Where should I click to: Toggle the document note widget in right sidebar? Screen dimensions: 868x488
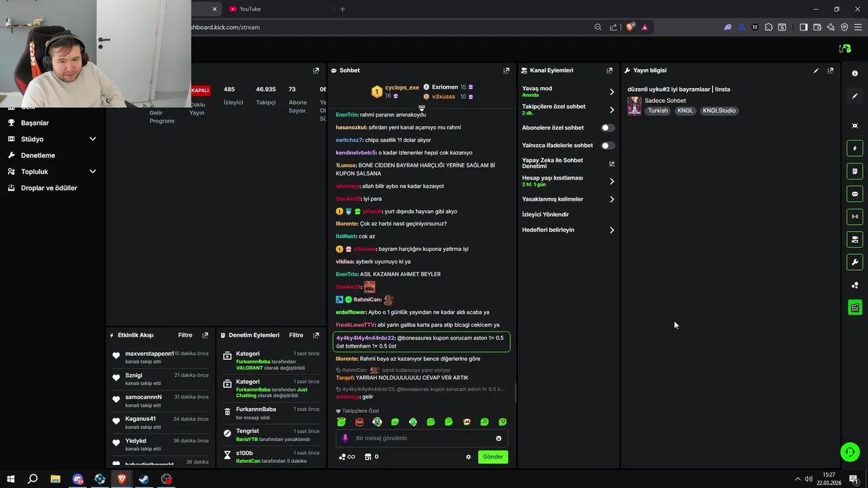tap(854, 171)
